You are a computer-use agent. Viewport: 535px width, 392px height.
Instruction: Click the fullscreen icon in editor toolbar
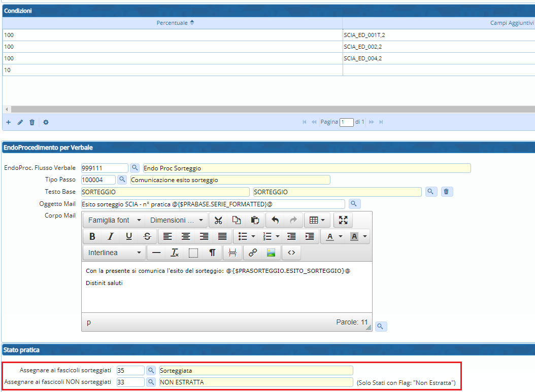point(343,220)
